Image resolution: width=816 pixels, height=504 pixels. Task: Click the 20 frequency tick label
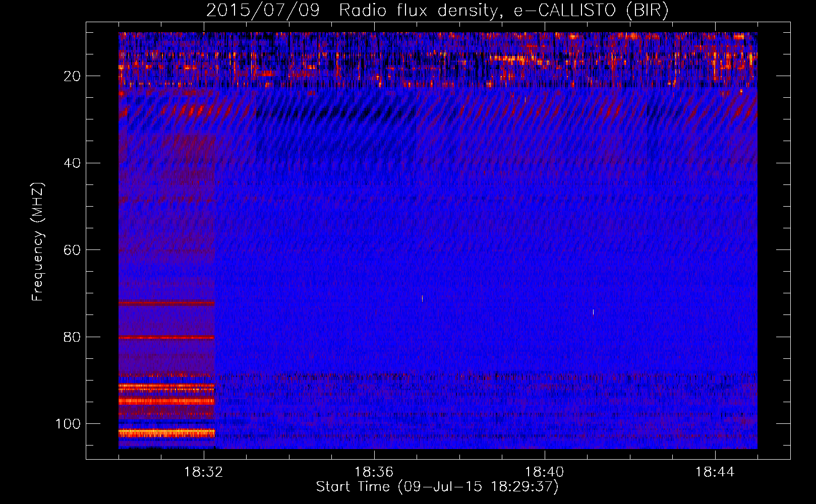(x=72, y=76)
